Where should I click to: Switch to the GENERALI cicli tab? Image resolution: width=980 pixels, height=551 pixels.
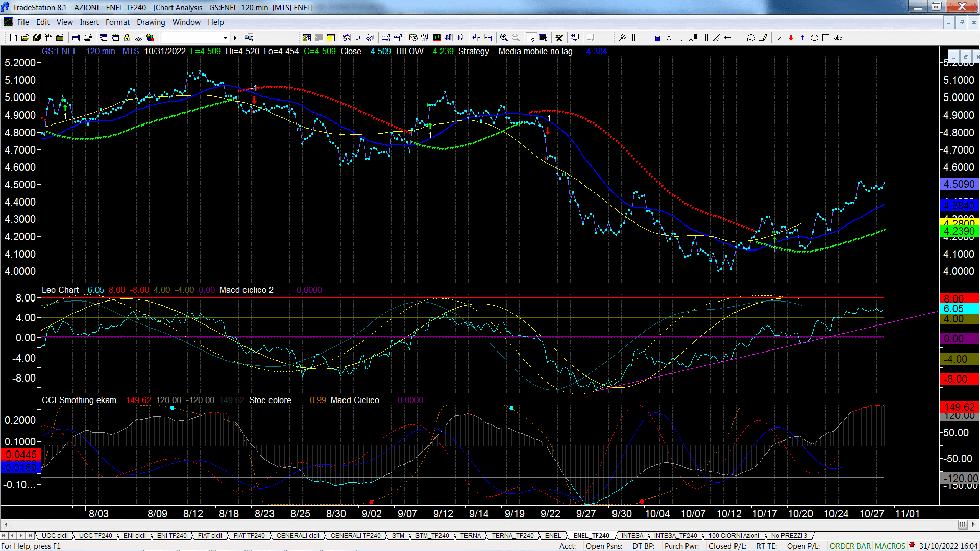click(x=298, y=535)
